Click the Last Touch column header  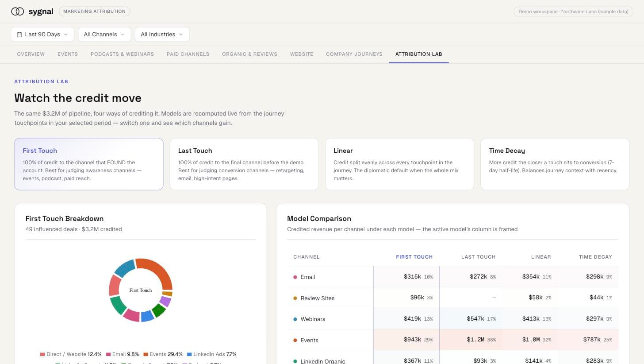(x=479, y=257)
